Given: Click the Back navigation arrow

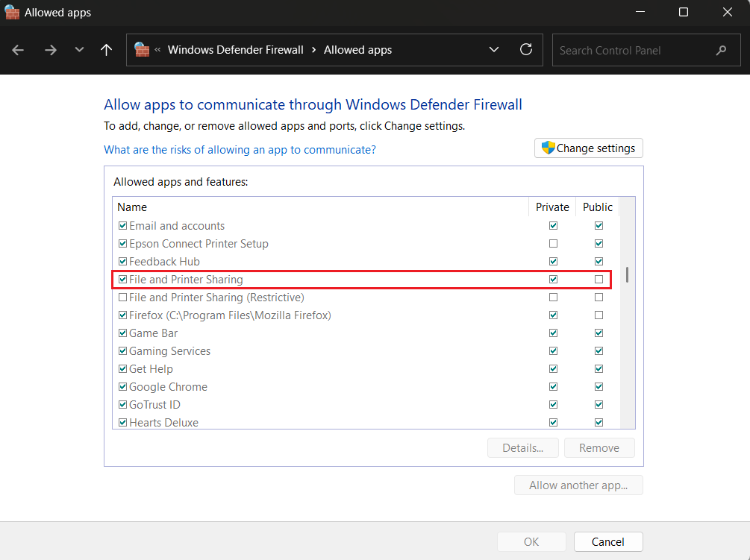Looking at the screenshot, I should click(x=19, y=50).
